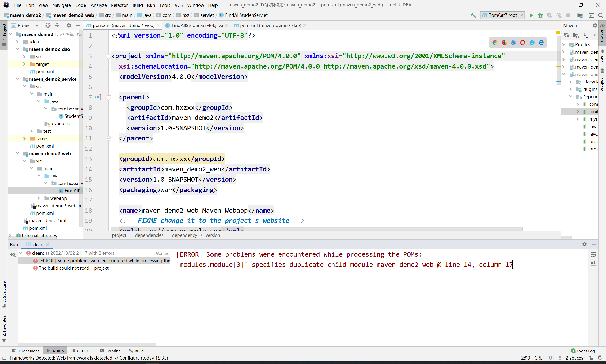Image resolution: width=606 pixels, height=364 pixels.
Task: Open the Analyze menu
Action: [x=98, y=5]
